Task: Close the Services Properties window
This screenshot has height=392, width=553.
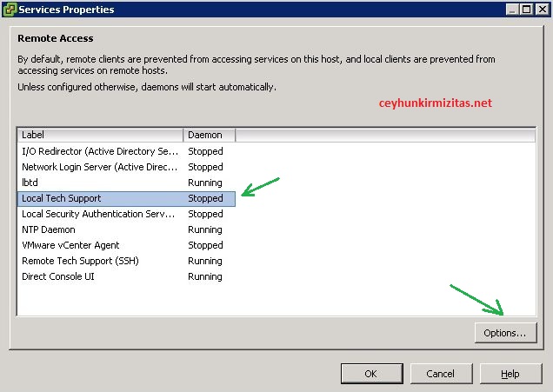Action: [541, 10]
